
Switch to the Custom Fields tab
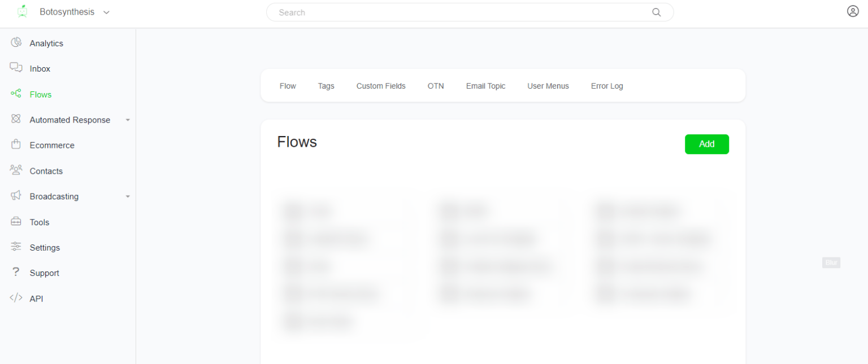point(381,86)
